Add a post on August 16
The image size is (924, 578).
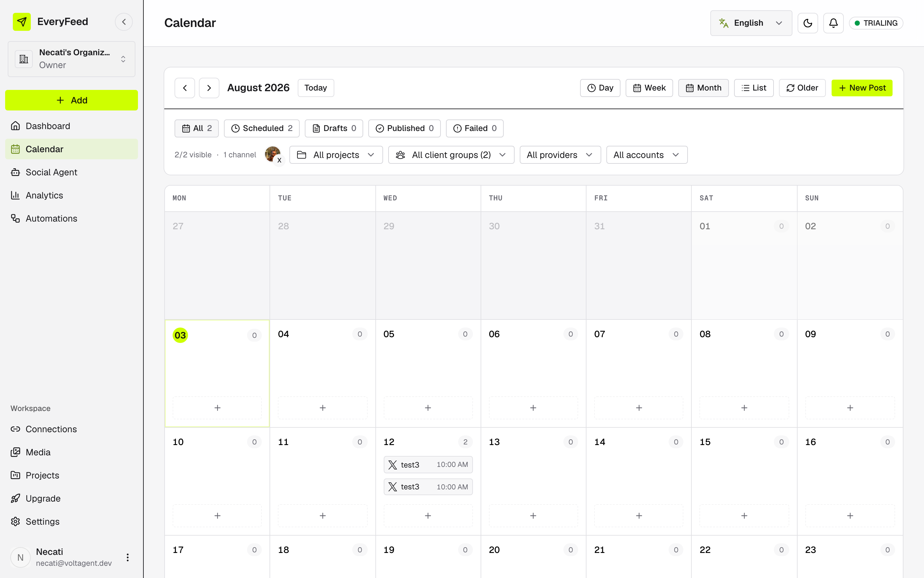[850, 516]
